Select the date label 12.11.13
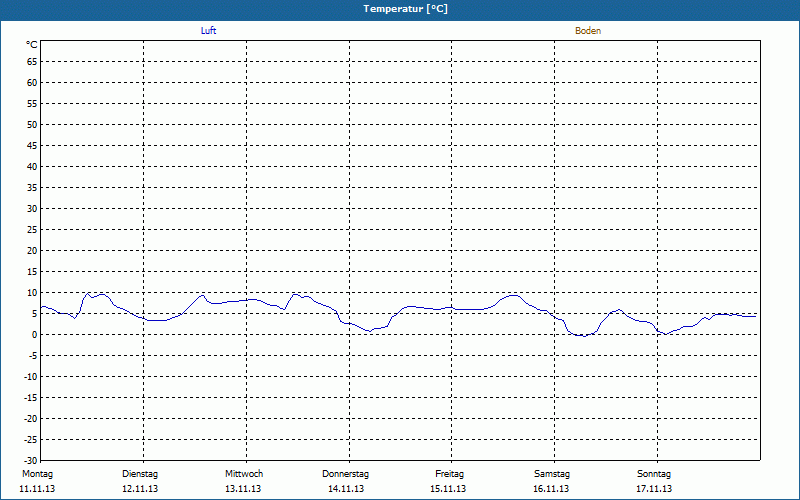 (x=140, y=489)
